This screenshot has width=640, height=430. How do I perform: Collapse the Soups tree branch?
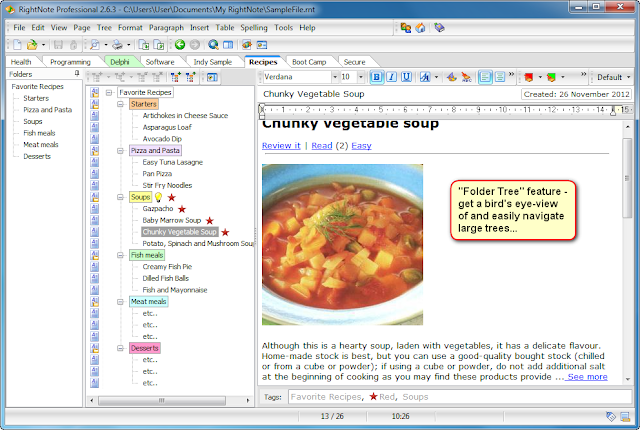120,197
